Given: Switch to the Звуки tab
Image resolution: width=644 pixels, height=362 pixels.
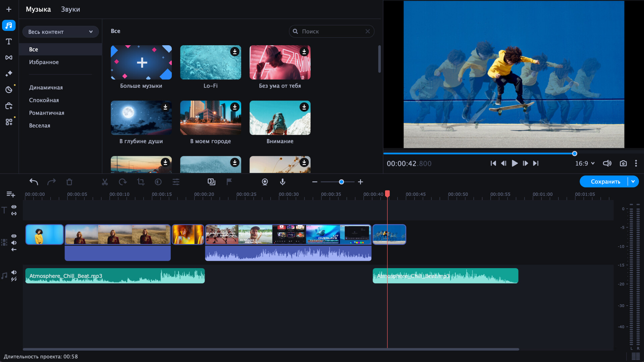Looking at the screenshot, I should click(70, 9).
